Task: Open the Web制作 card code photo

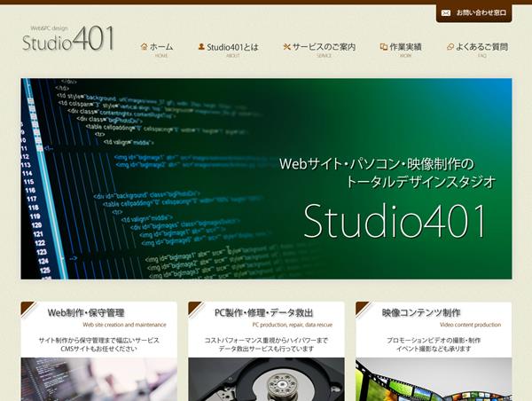Action: [x=98, y=380]
